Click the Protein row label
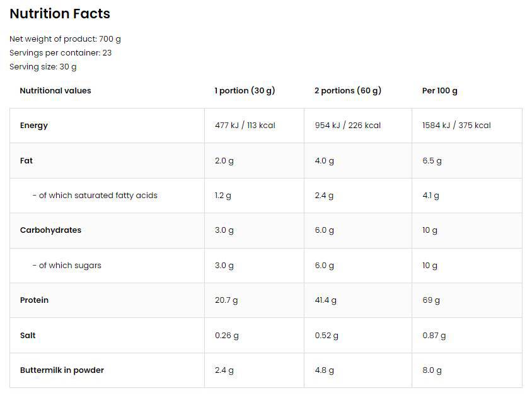The height and width of the screenshot is (400, 532). [x=35, y=300]
